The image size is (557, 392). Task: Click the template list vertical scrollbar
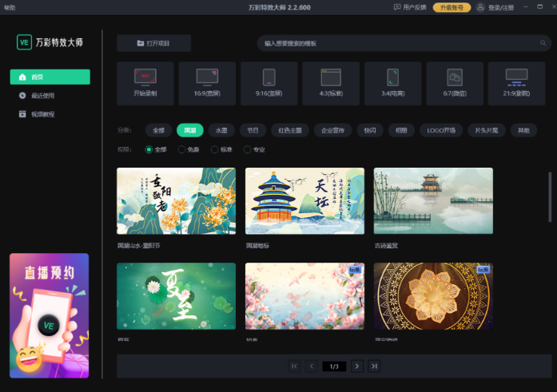tap(550, 197)
